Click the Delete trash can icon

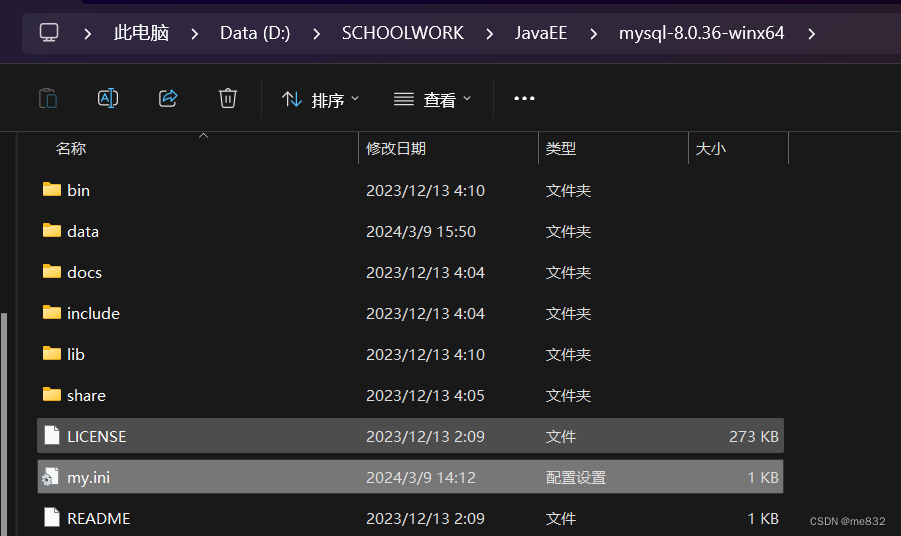point(228,98)
